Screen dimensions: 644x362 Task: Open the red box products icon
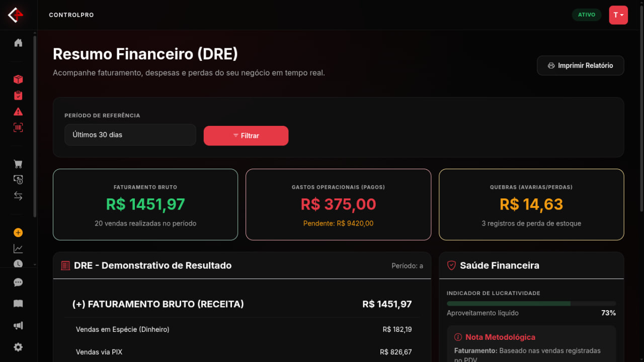pyautogui.click(x=18, y=80)
